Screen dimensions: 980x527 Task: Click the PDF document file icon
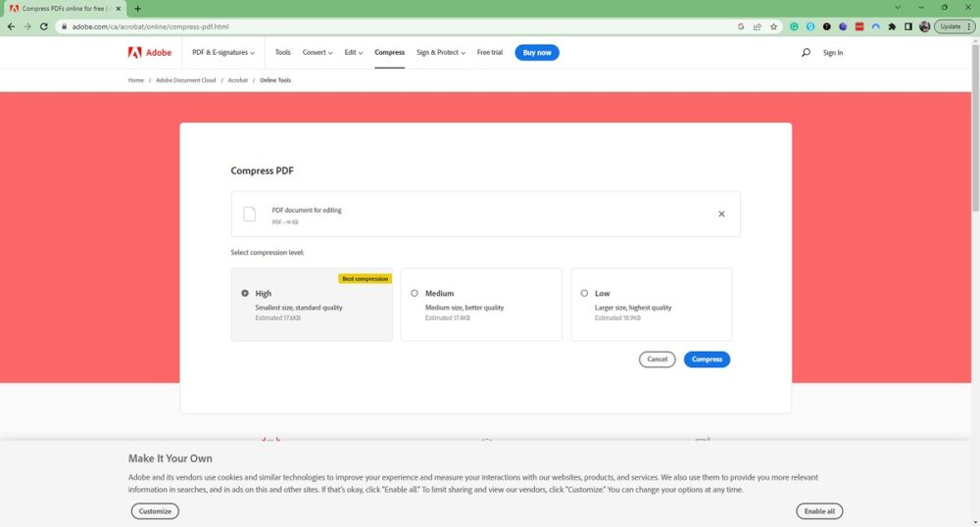[249, 215]
